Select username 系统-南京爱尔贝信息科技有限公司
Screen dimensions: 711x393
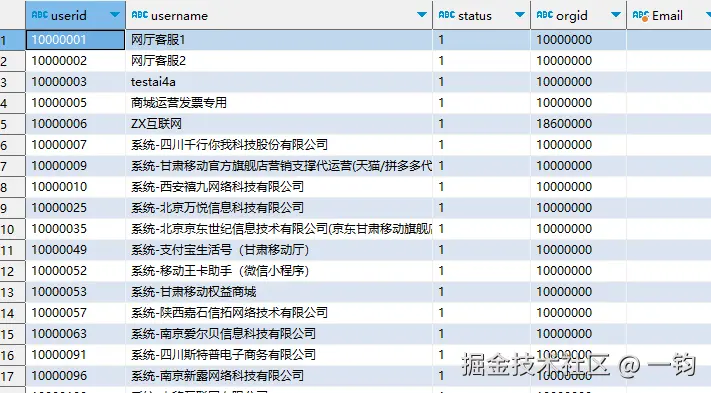pyautogui.click(x=279, y=334)
